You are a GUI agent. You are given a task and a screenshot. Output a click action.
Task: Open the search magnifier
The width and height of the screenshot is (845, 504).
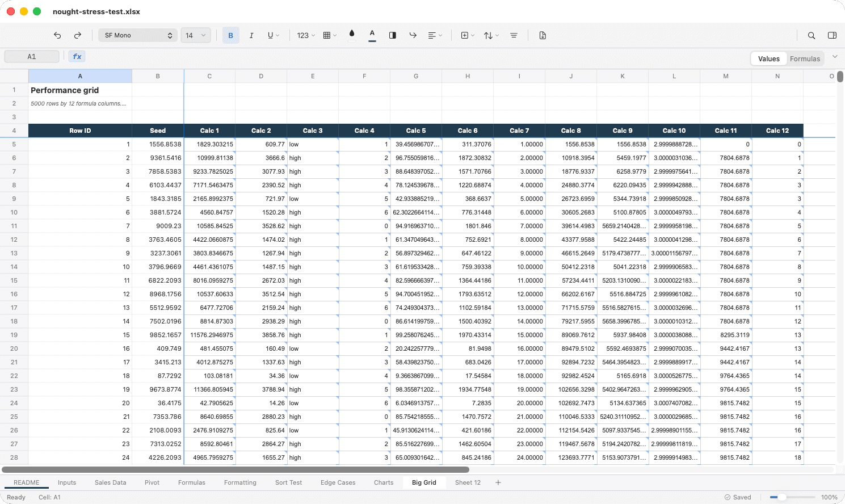click(812, 35)
